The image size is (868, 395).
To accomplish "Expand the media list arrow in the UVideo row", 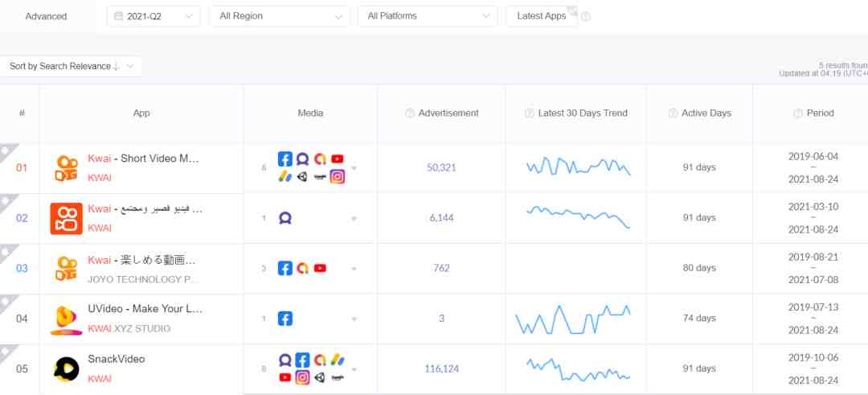I will click(354, 319).
